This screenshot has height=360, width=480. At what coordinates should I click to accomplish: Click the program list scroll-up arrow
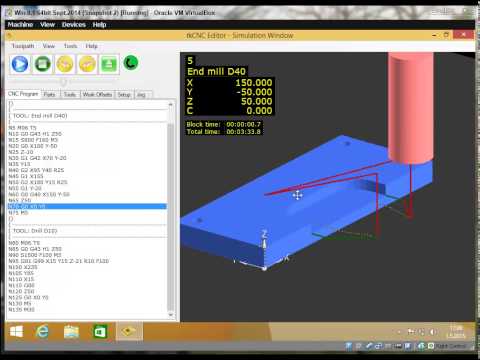point(171,105)
